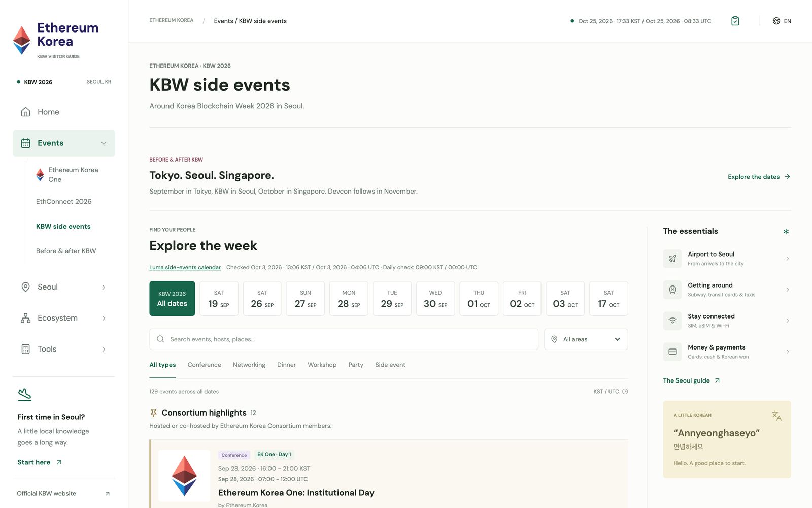The height and width of the screenshot is (508, 812).
Task: Open the clipboard checklist icon in header
Action: [x=735, y=21]
